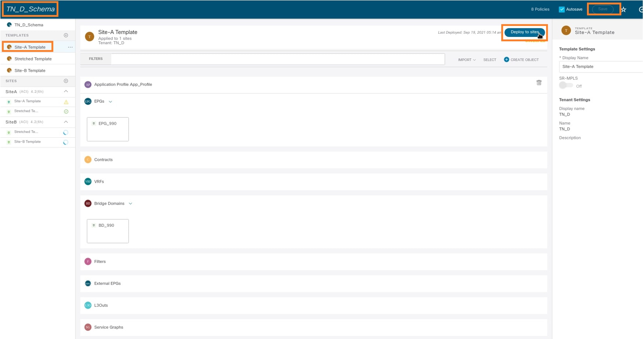Click the Service Graphs section icon
Viewport: 644px width, 339px height.
(88, 327)
